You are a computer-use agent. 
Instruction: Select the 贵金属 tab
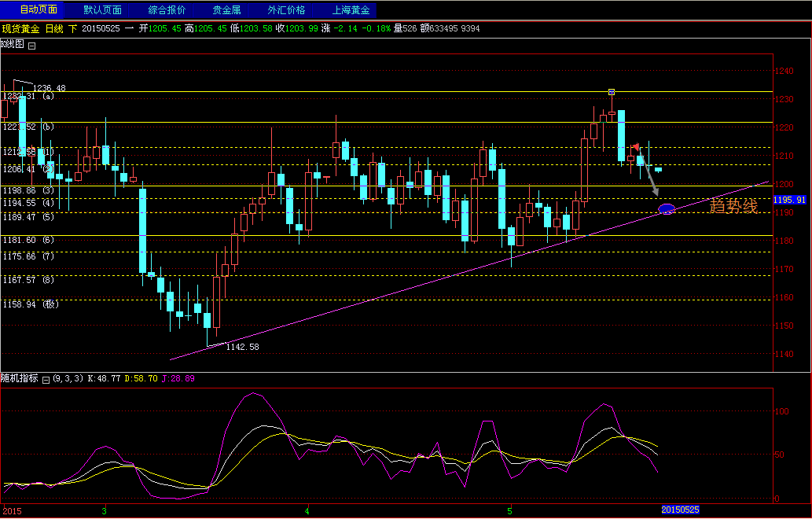coord(227,10)
